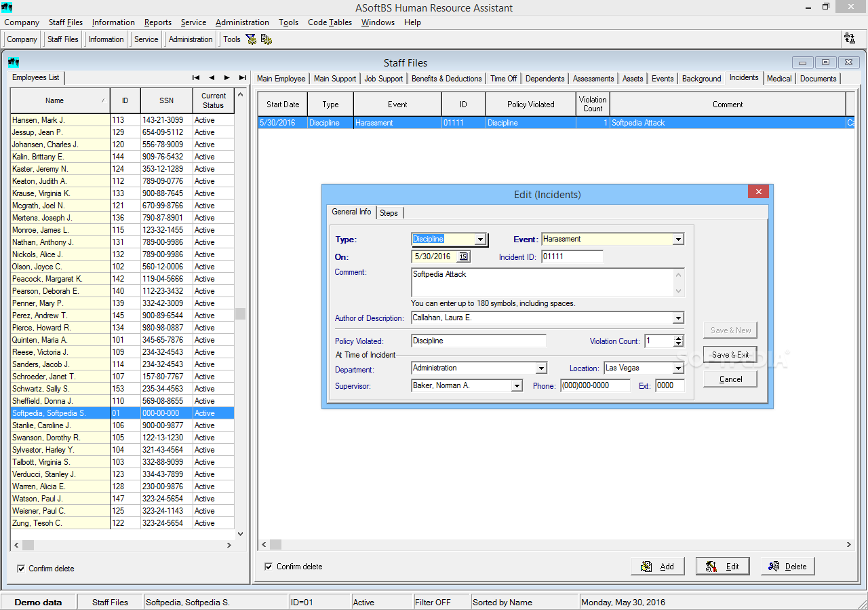Click Cancel in Edit dialog
This screenshot has width=868, height=610.
pyautogui.click(x=730, y=379)
